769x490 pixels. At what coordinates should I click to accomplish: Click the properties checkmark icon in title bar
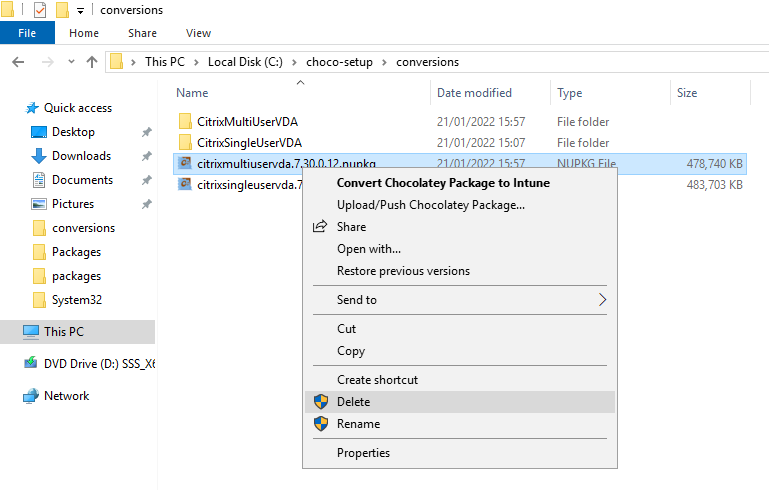point(39,10)
